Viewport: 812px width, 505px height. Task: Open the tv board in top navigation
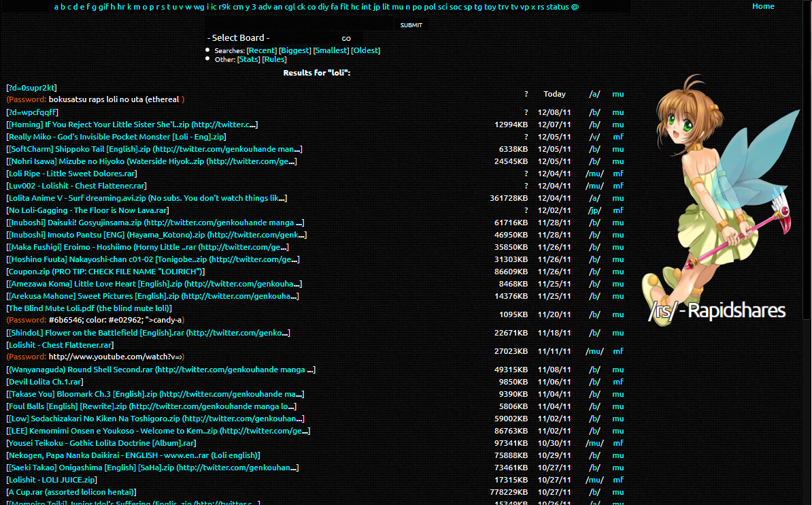515,7
